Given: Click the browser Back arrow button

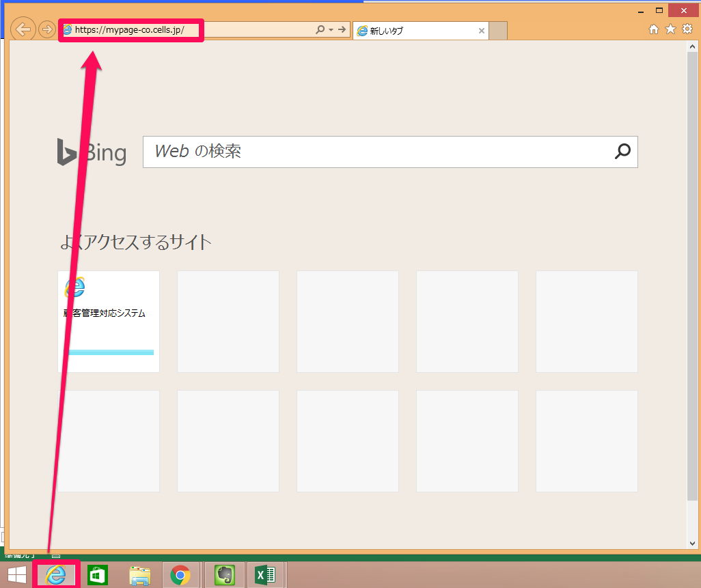Looking at the screenshot, I should click(23, 29).
